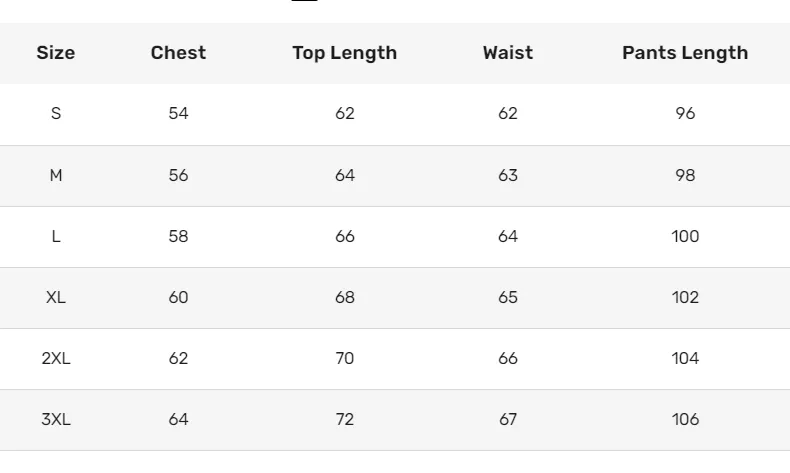Select the M size row label
Viewport: 790px width, 473px height.
[x=56, y=175]
